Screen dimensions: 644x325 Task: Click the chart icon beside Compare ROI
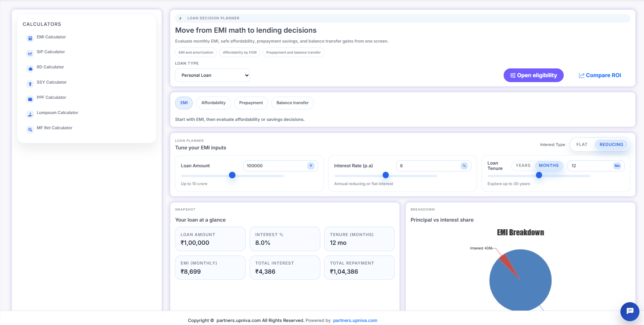click(582, 75)
